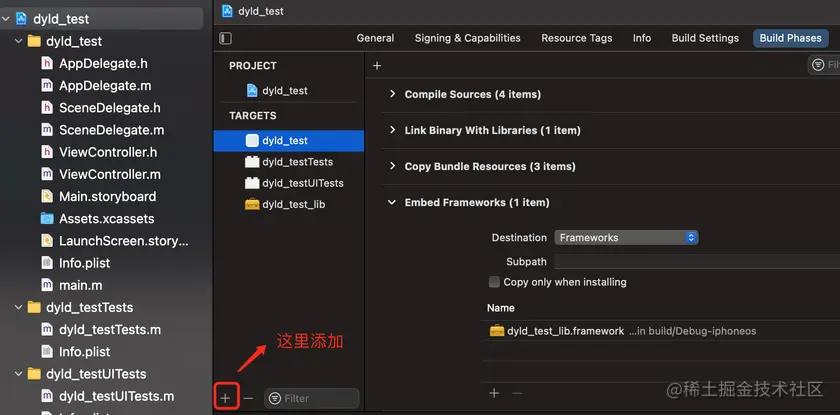This screenshot has width=840, height=415.
Task: Click the build phases filter field
Action: (x=824, y=65)
